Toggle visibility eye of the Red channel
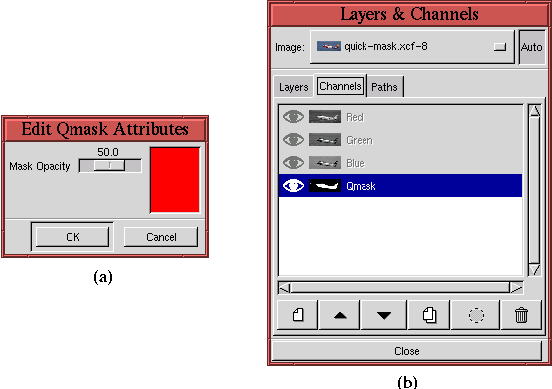Image resolution: width=552 pixels, height=389 pixels. point(293,117)
